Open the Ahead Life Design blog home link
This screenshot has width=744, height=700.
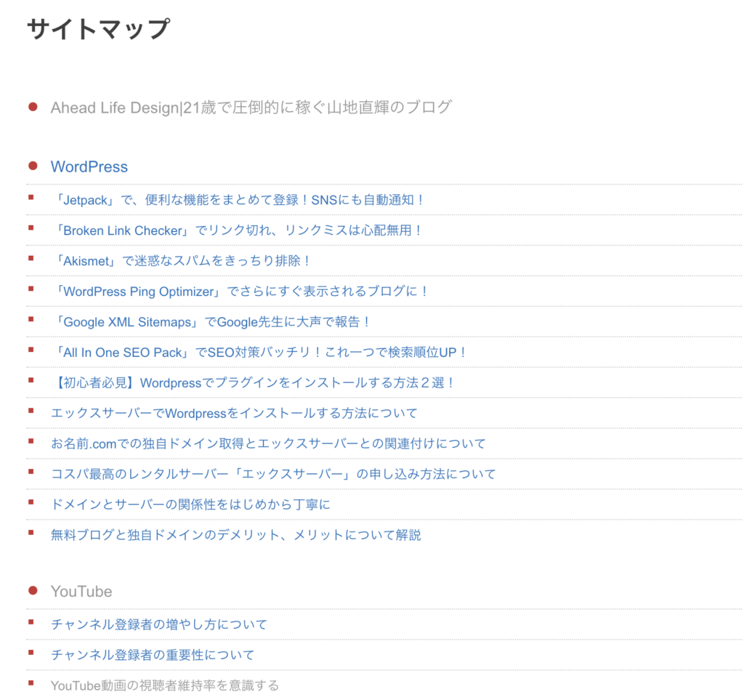(x=251, y=108)
